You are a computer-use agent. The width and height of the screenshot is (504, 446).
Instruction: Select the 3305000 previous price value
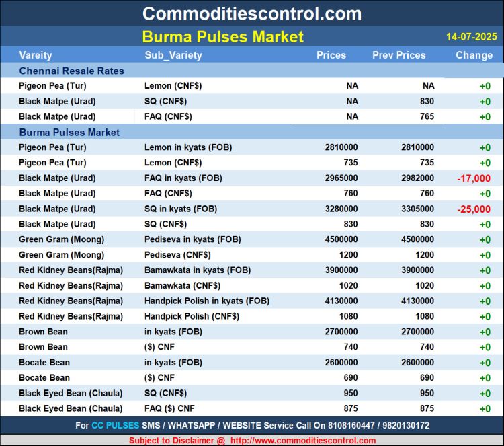coord(417,209)
